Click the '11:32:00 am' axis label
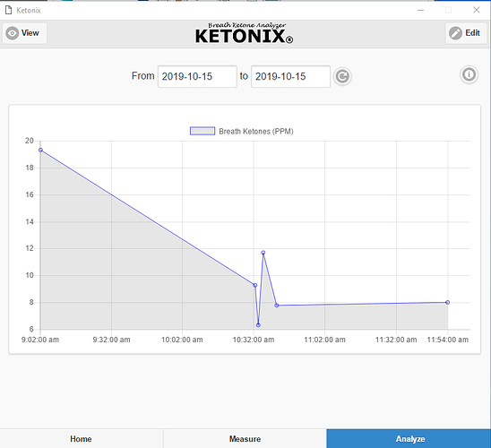The height and width of the screenshot is (448, 491). point(396,340)
